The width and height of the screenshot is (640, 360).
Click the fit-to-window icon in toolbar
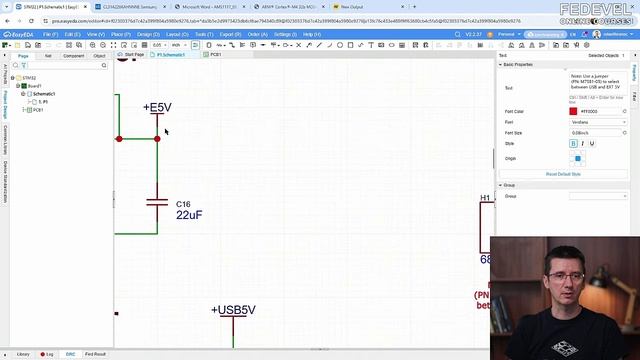tap(113, 45)
